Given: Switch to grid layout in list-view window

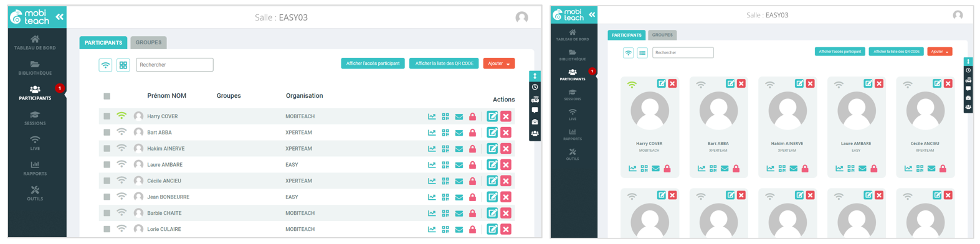Looking at the screenshot, I should [123, 65].
